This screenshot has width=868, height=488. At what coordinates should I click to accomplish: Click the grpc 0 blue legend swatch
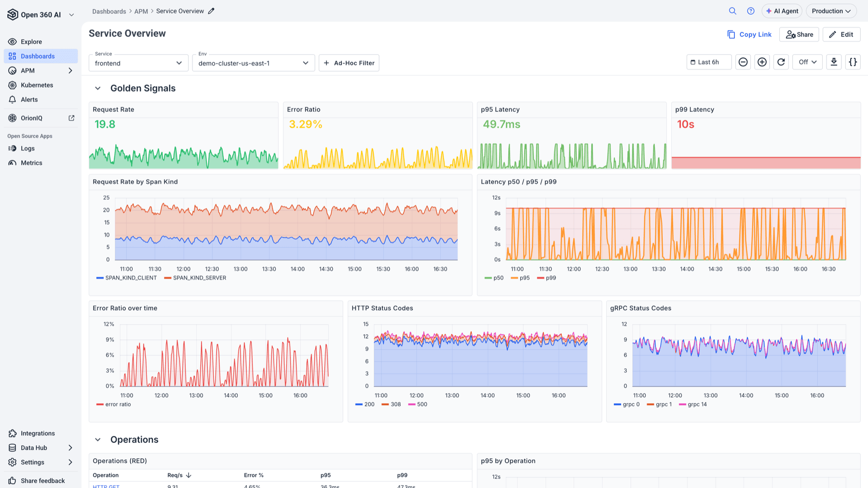(617, 405)
